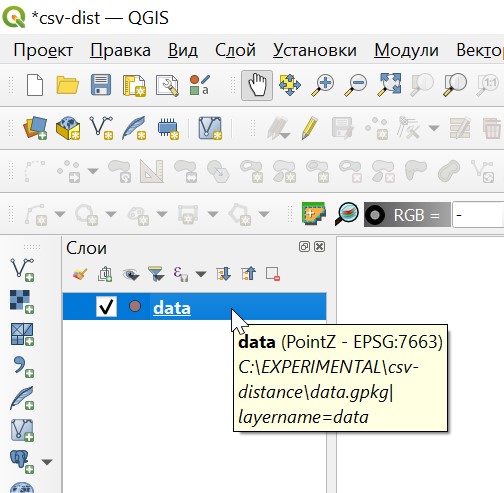
Task: Open PostGIS layer dropdown arrow
Action: click(x=47, y=462)
